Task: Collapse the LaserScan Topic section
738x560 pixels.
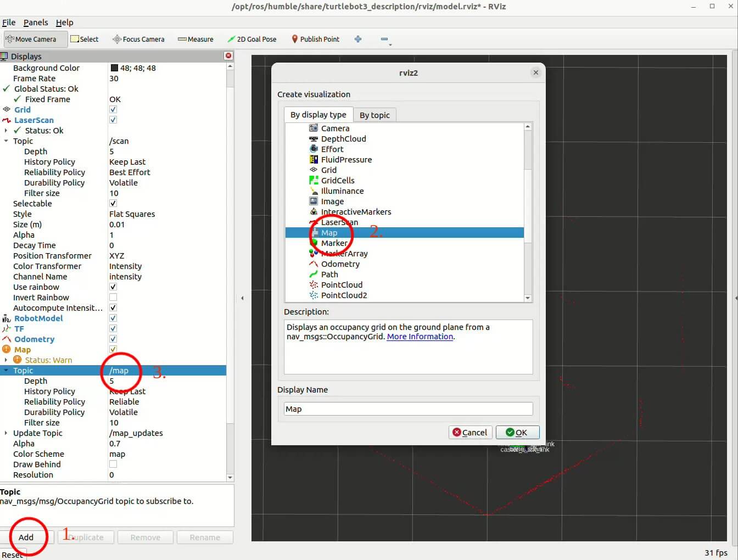Action: tap(6, 141)
